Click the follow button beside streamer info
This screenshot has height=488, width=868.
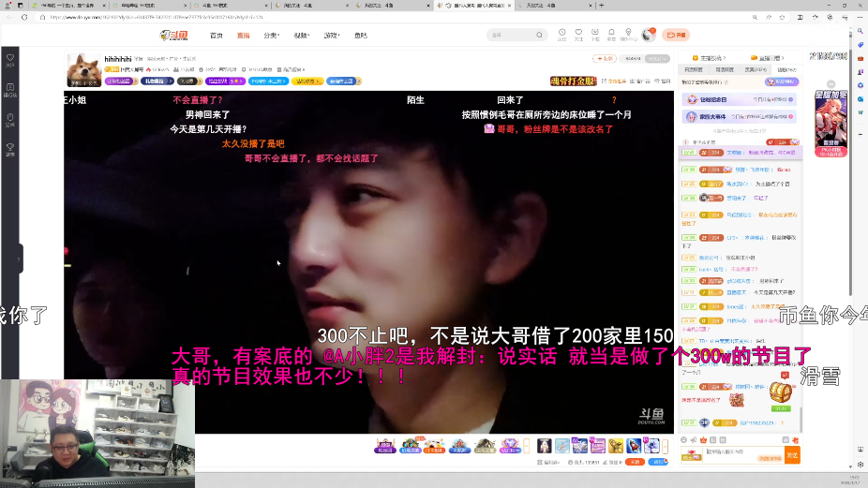604,58
